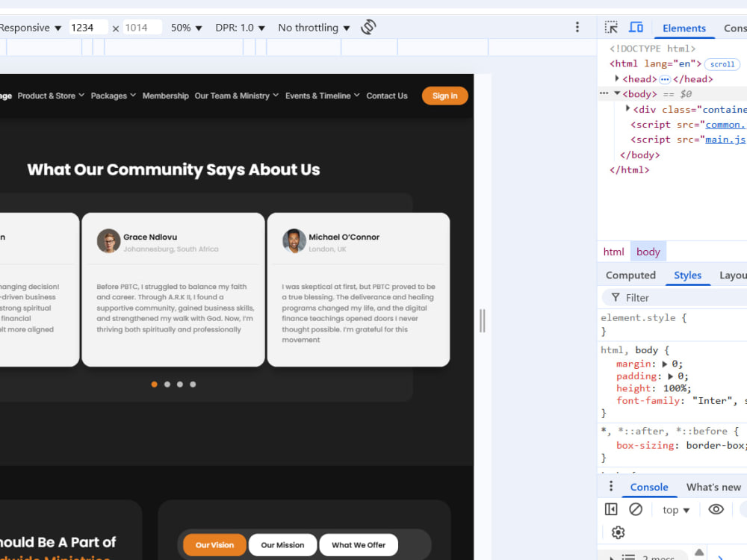
Task: Open the DPR: 1.0 dropdown
Action: coord(240,28)
